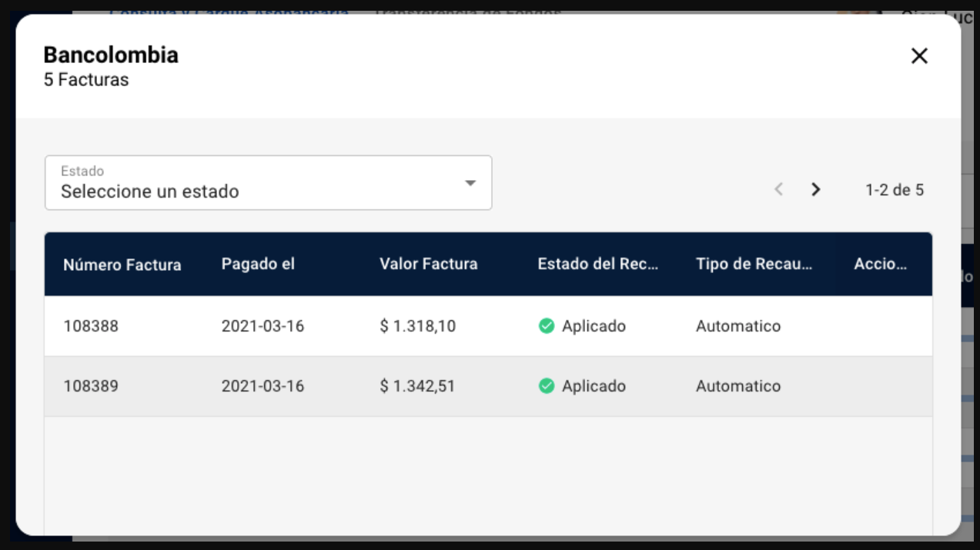Screen dimensions: 980x550
Task: Go to previous page of invoices
Action: [779, 189]
